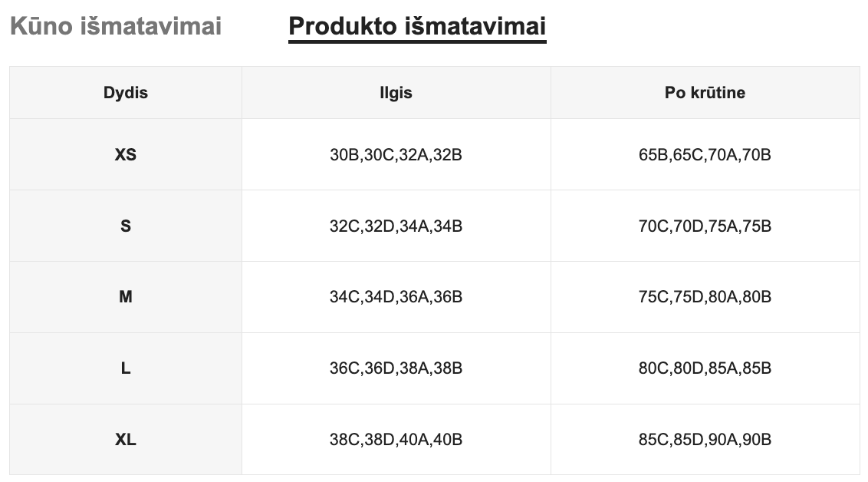Select the Produkto išmatavimai tab
Viewport: 868px width, 482px height.
pyautogui.click(x=417, y=27)
